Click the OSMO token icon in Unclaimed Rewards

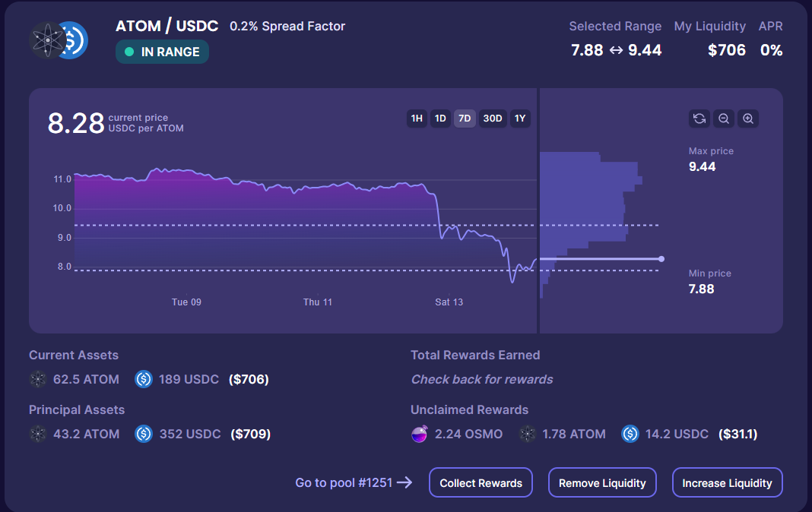click(420, 435)
